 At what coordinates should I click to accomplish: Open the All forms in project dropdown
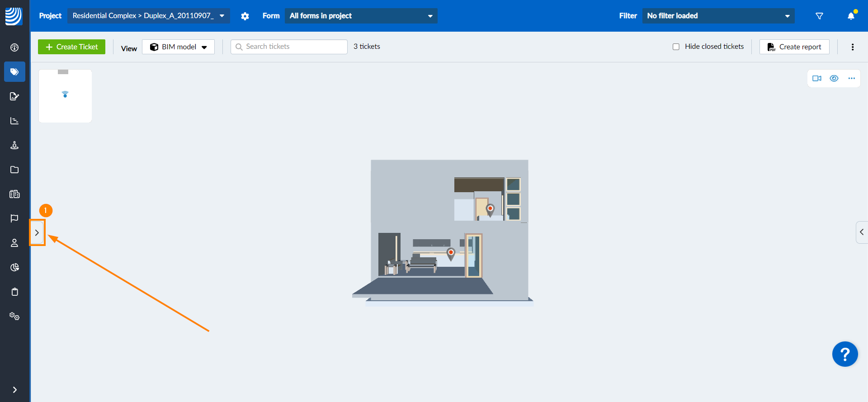(x=361, y=16)
